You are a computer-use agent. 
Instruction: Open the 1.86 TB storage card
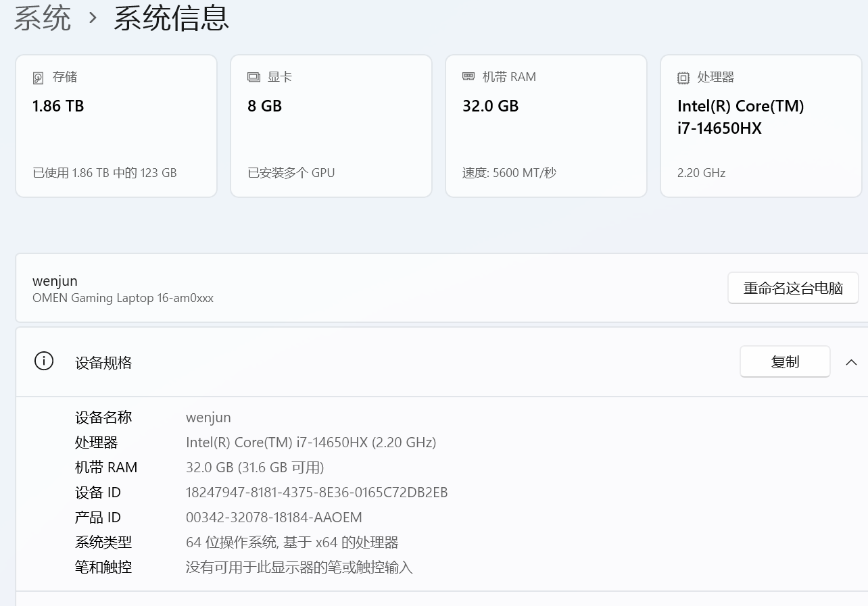click(x=116, y=126)
